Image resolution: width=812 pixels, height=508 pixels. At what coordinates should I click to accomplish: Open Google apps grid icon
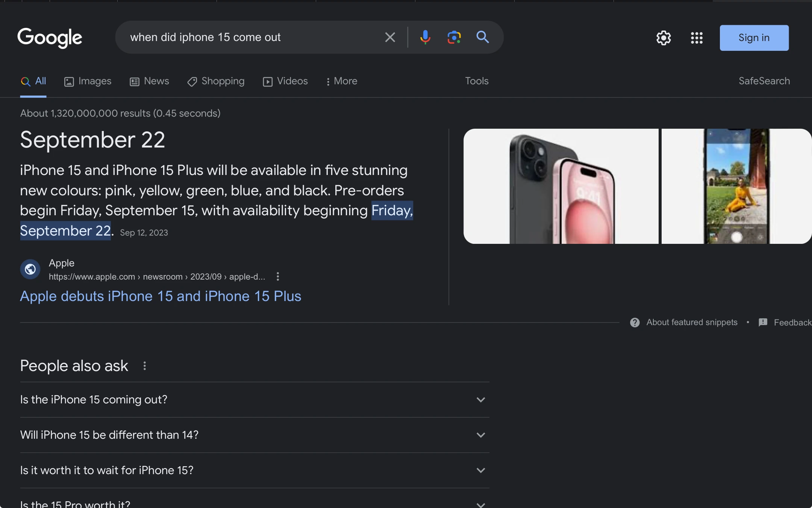point(697,38)
